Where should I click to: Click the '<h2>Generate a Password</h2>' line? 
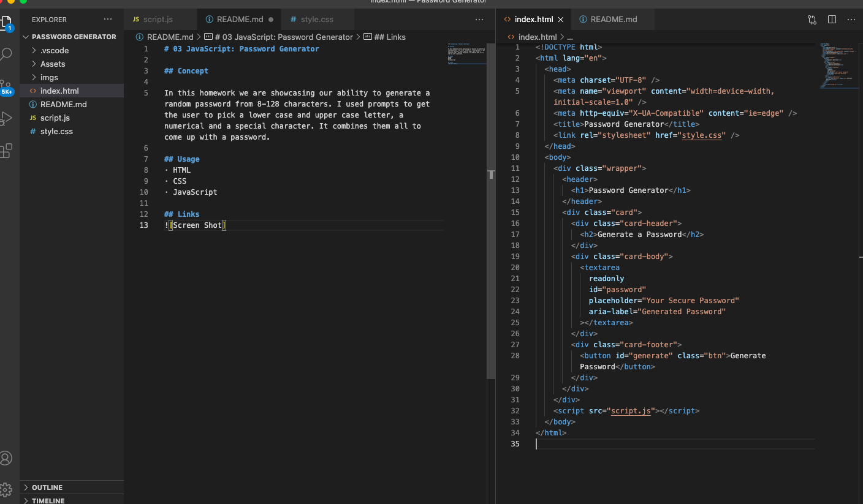pyautogui.click(x=642, y=235)
